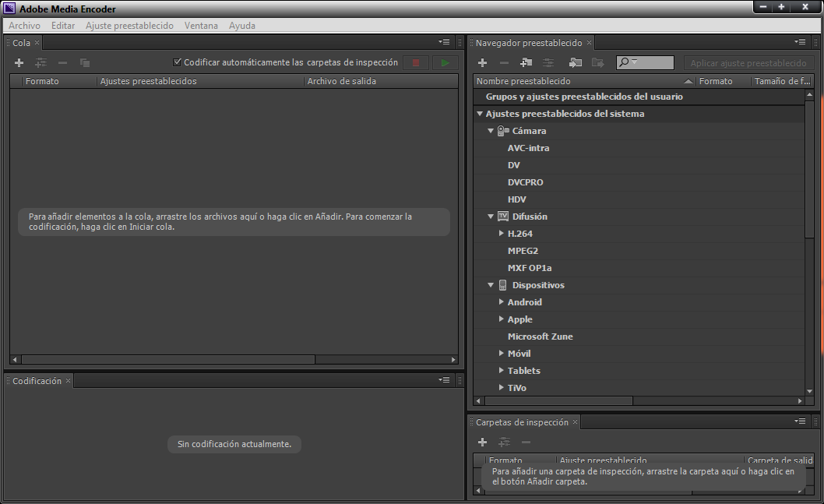Add source to the Cola queue

(19, 62)
